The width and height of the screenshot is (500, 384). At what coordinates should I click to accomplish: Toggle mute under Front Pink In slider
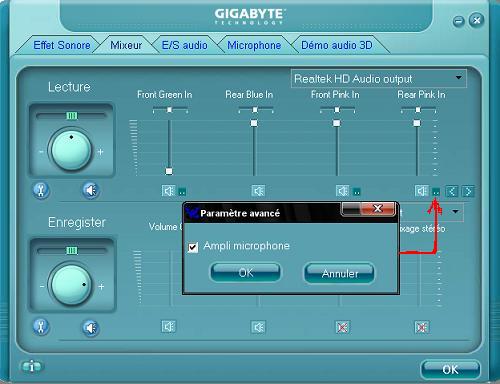pyautogui.click(x=342, y=191)
